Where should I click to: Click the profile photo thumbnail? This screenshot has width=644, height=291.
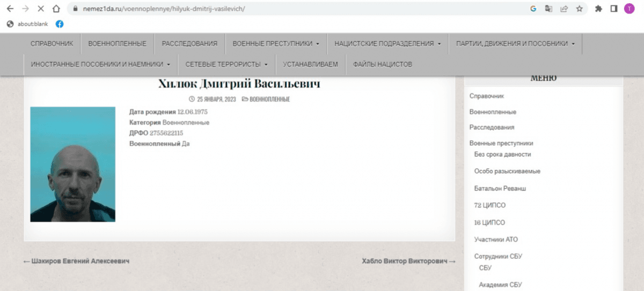pyautogui.click(x=73, y=164)
